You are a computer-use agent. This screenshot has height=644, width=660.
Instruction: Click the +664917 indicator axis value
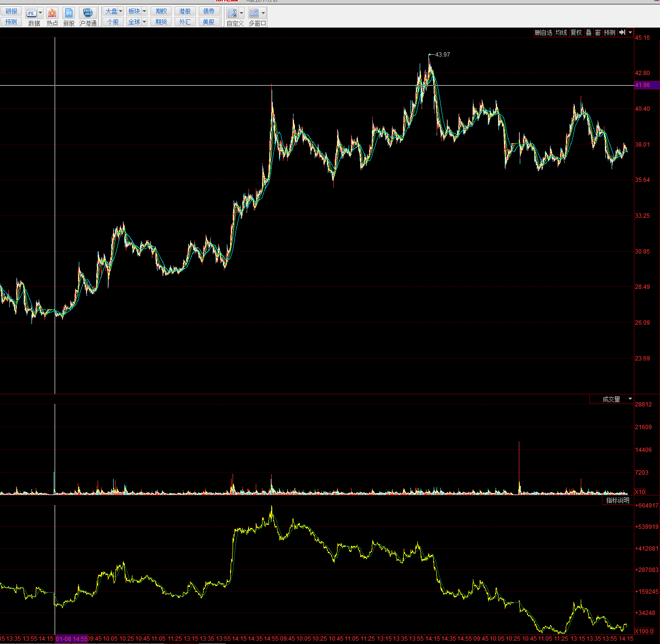coord(647,506)
